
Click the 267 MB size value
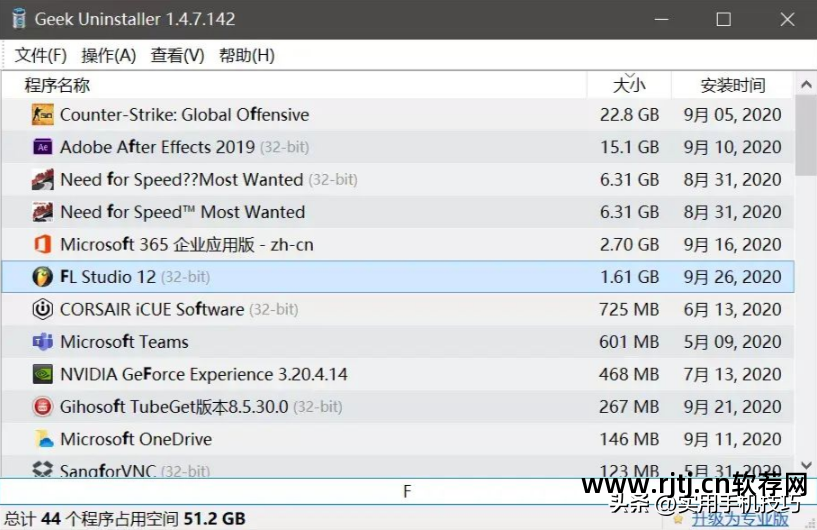coord(629,406)
